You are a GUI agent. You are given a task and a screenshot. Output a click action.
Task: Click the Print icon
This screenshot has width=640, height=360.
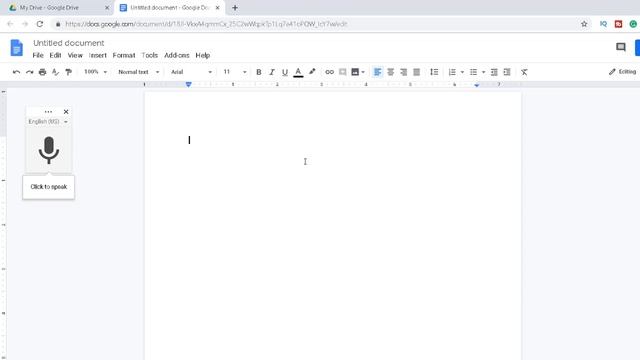coord(42,72)
